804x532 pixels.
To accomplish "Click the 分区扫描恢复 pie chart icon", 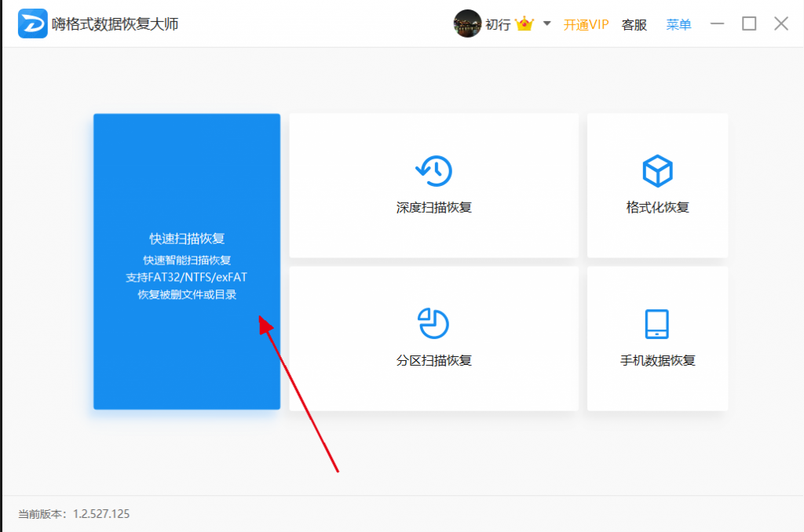I will point(433,323).
